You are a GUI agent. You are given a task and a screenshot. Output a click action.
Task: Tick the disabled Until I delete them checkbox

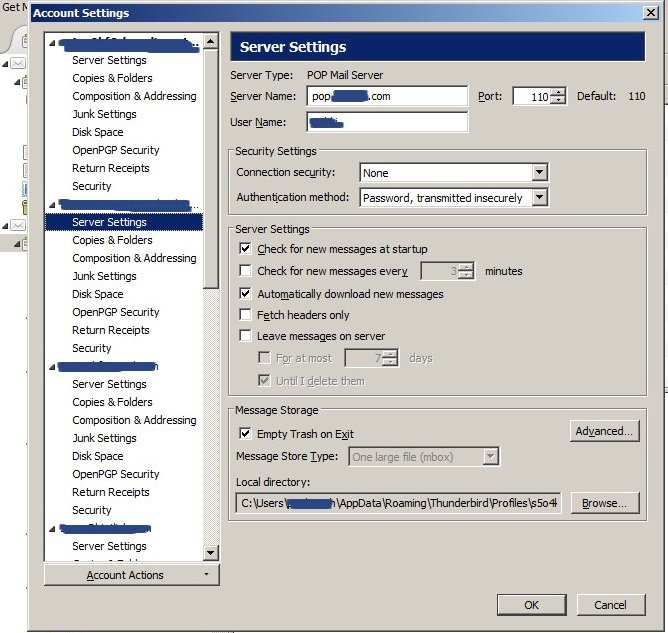tap(264, 380)
